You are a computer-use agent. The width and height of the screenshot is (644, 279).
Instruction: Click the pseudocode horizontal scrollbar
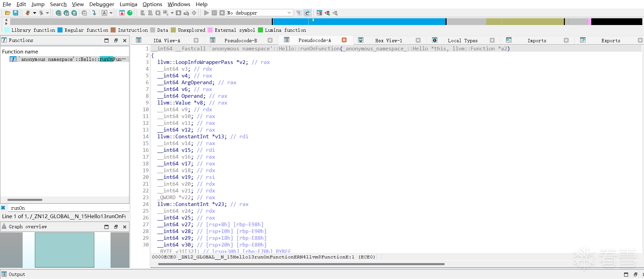pos(301,264)
